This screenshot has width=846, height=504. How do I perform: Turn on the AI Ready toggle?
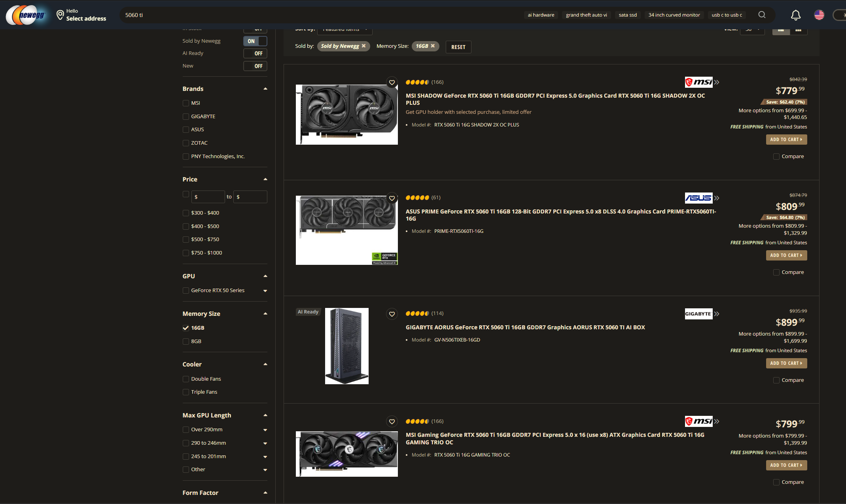click(x=255, y=53)
